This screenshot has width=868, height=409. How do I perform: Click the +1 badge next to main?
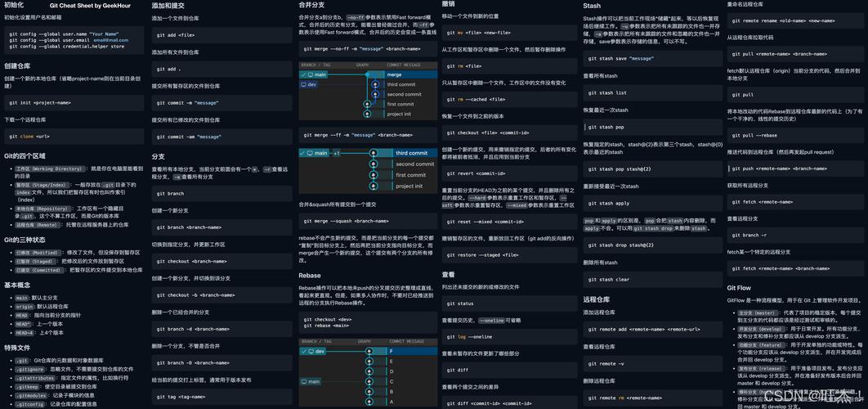pos(336,153)
